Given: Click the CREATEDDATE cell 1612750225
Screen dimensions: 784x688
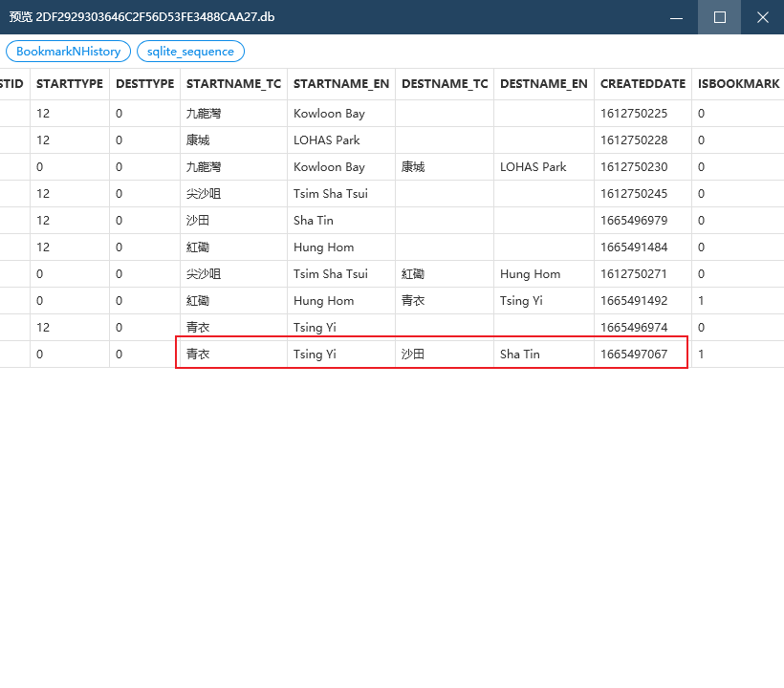Looking at the screenshot, I should click(634, 113).
